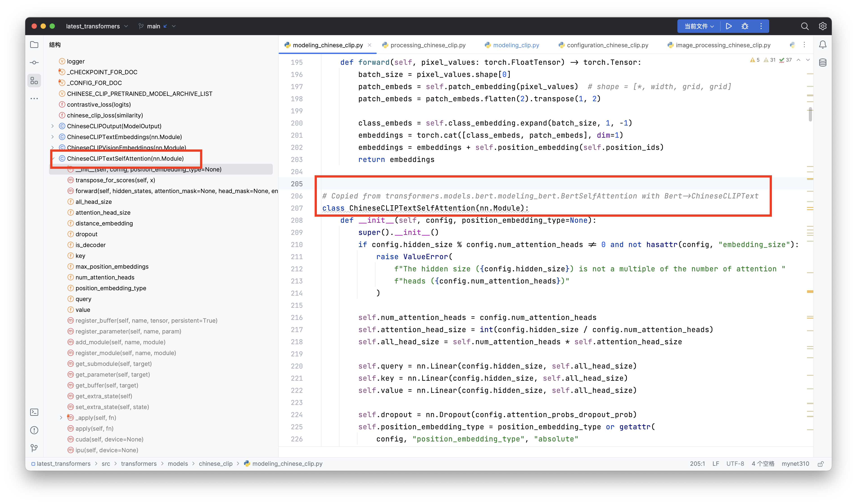Click the Debug bug icon
The height and width of the screenshot is (504, 857).
[745, 26]
